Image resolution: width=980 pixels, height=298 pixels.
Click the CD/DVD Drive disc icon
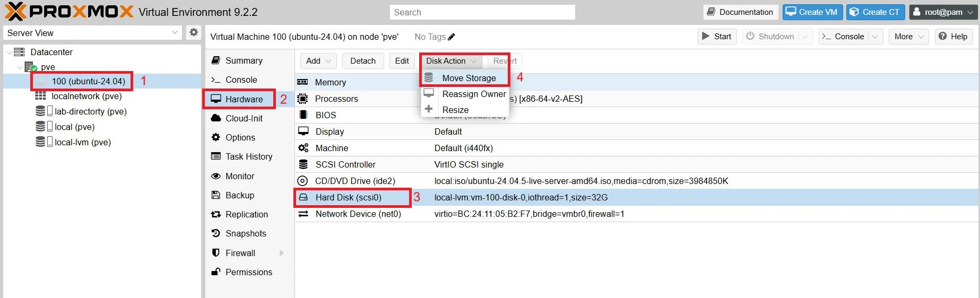pyautogui.click(x=302, y=181)
